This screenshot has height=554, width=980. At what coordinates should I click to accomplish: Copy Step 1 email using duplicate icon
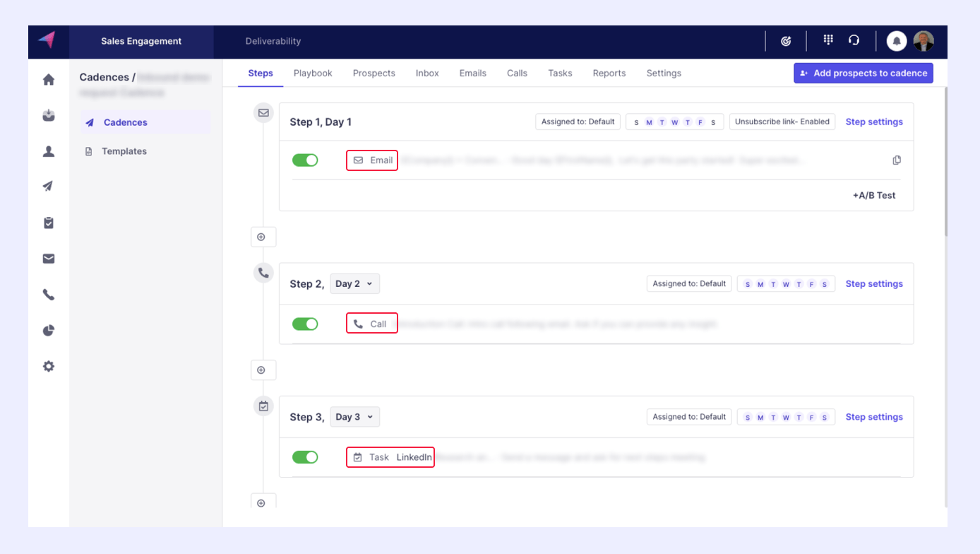point(897,160)
